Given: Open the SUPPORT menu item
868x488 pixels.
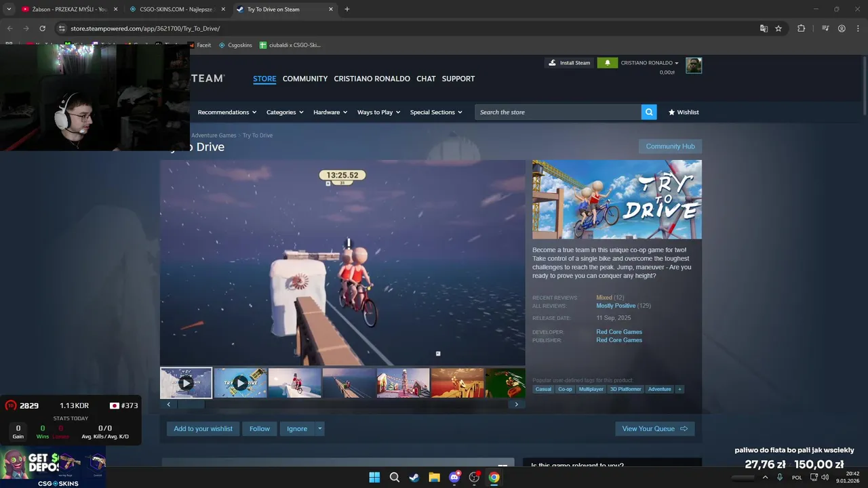Looking at the screenshot, I should pos(458,79).
